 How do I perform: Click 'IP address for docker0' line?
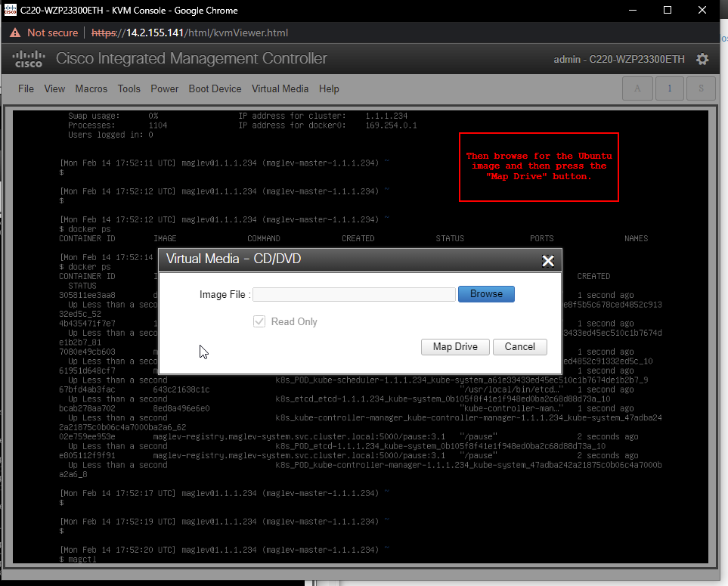328,126
